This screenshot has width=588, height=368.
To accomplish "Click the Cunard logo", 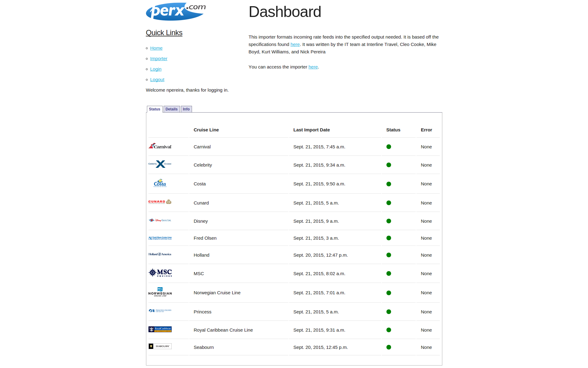I will 160,202.
